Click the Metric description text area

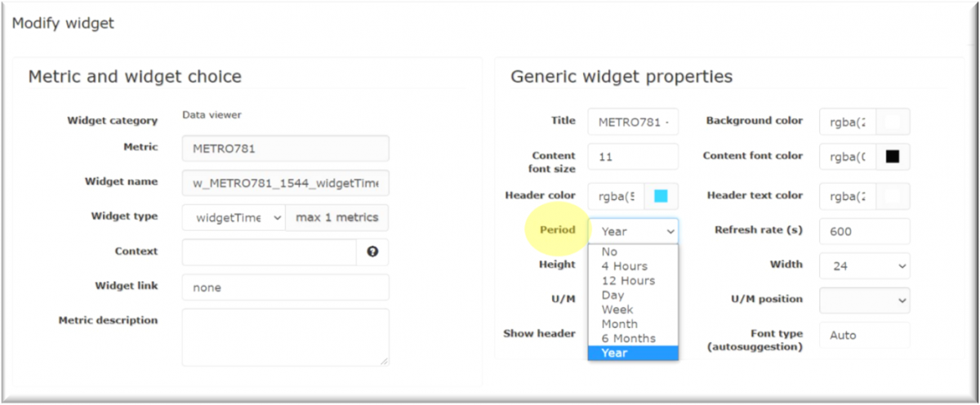click(x=285, y=336)
